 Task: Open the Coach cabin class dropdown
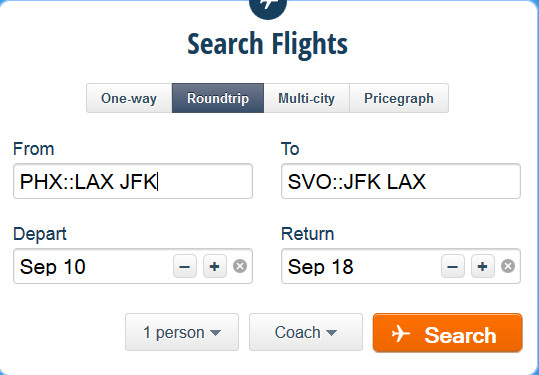coord(306,332)
